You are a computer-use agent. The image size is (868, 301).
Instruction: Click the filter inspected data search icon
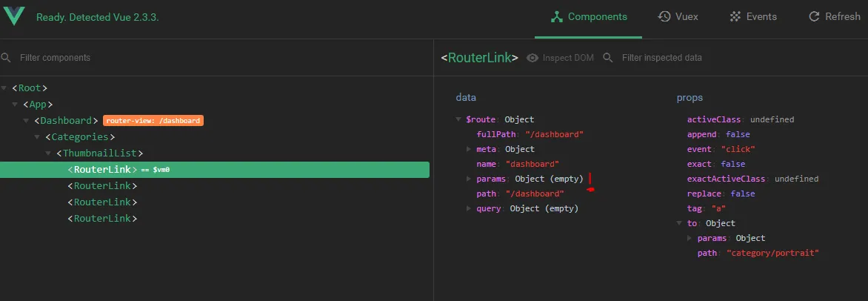[608, 58]
